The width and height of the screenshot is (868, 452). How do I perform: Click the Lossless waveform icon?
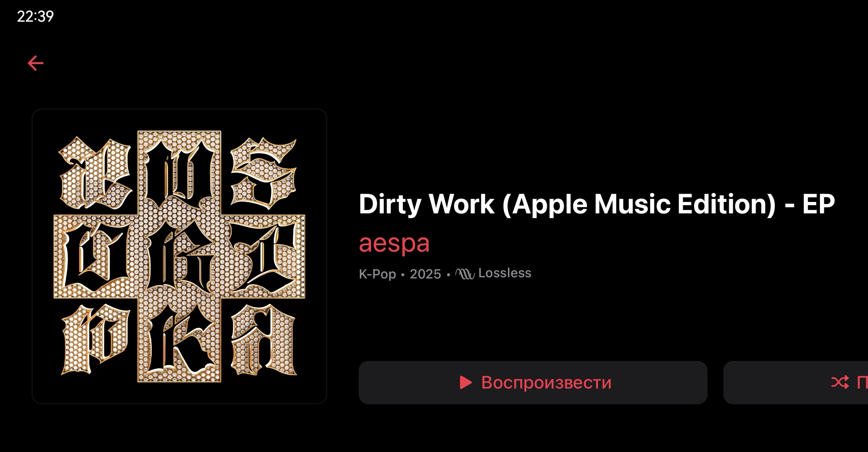point(465,273)
